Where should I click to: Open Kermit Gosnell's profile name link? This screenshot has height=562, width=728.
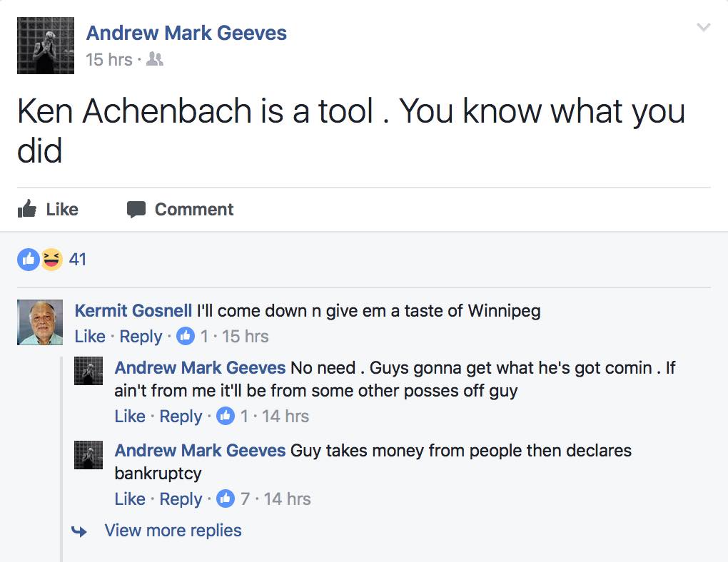[x=133, y=310]
